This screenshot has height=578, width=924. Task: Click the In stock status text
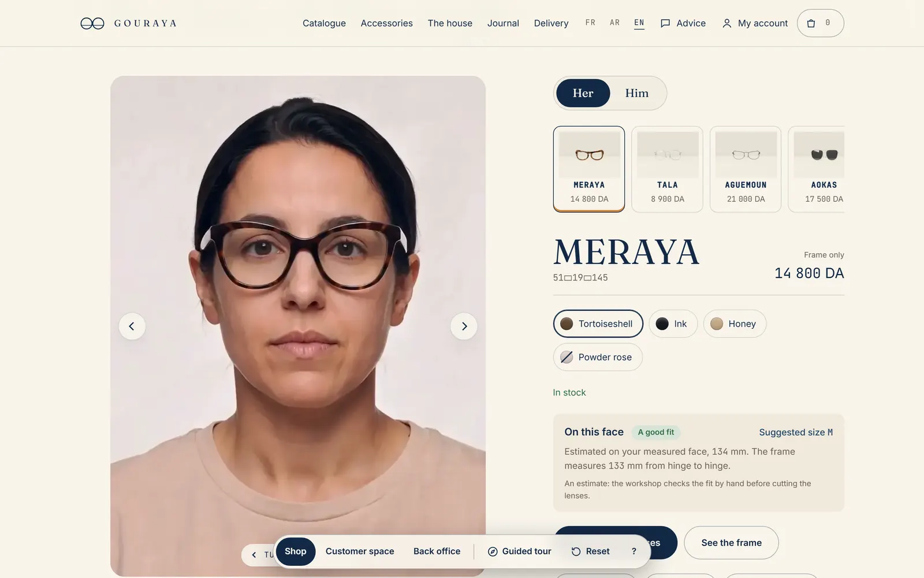coord(569,392)
